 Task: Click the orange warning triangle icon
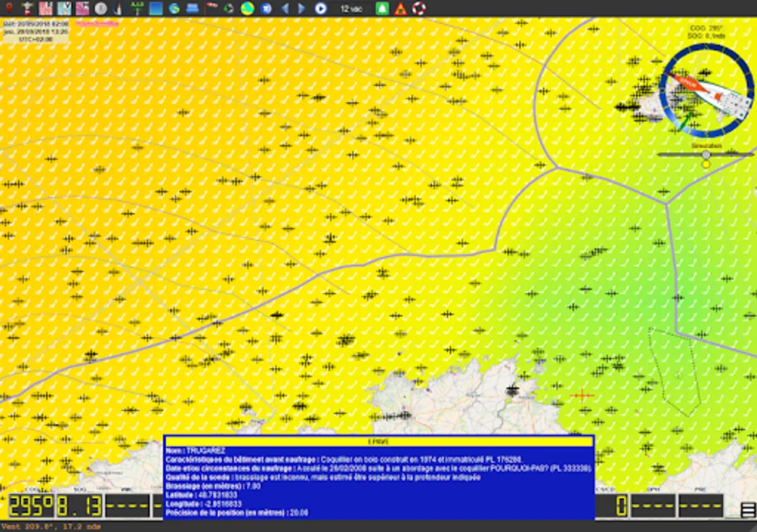coord(401,8)
